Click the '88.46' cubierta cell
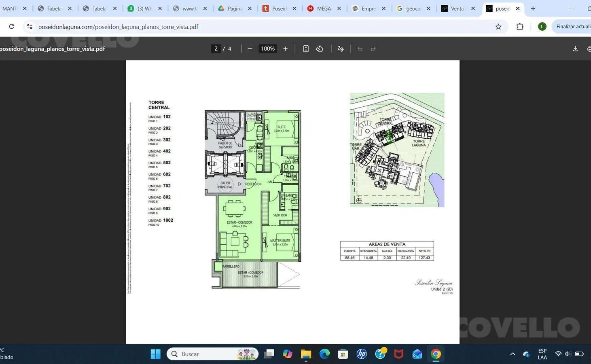The width and height of the screenshot is (591, 364). tap(350, 258)
